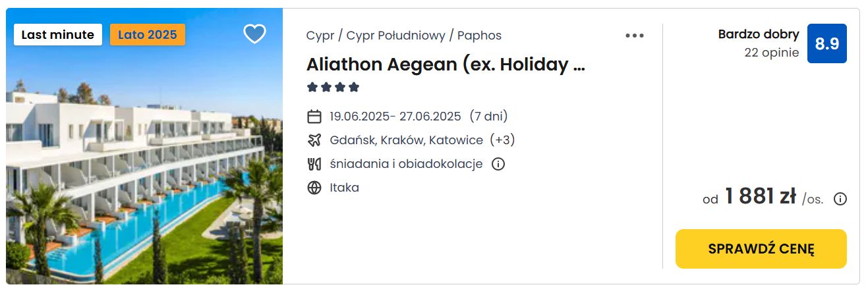This screenshot has height=293, width=868.
Task: Click the 8.9 rating score badge
Action: (x=827, y=43)
